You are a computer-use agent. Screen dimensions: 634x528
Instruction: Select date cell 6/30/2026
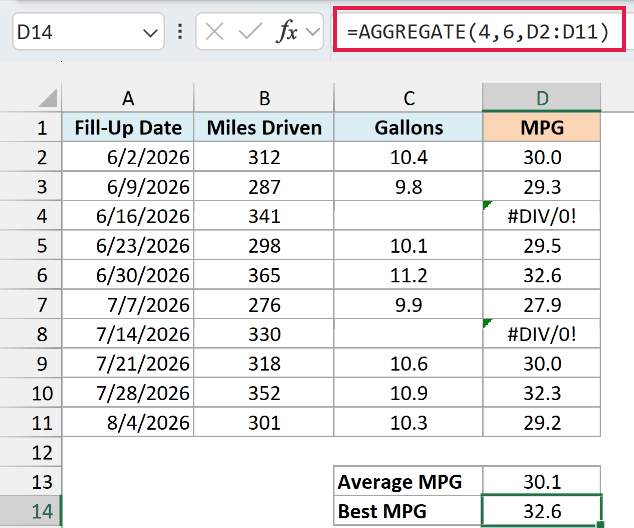point(128,275)
